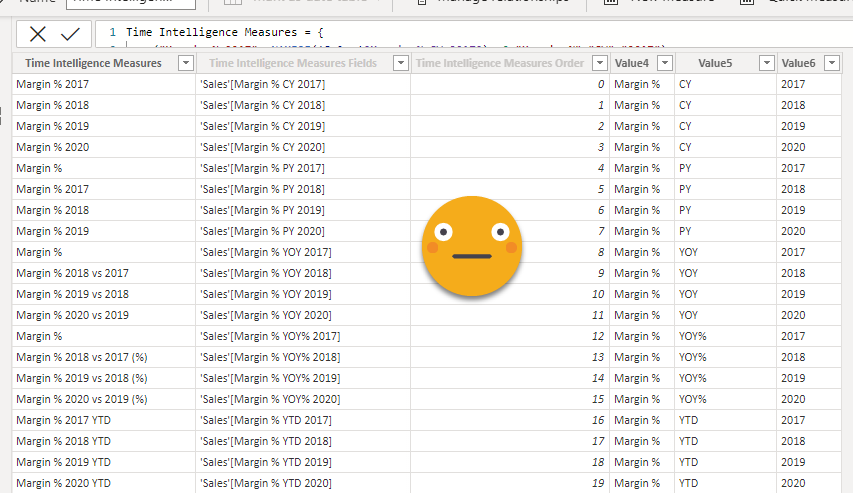Viewport: 853px width, 493px height.
Task: Select the Value5 column header
Action: (715, 64)
